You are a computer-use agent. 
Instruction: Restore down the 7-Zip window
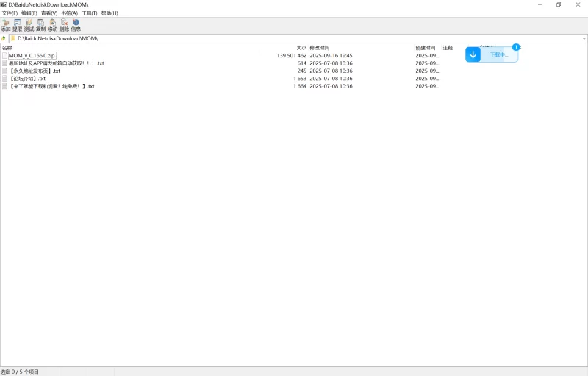click(559, 4)
